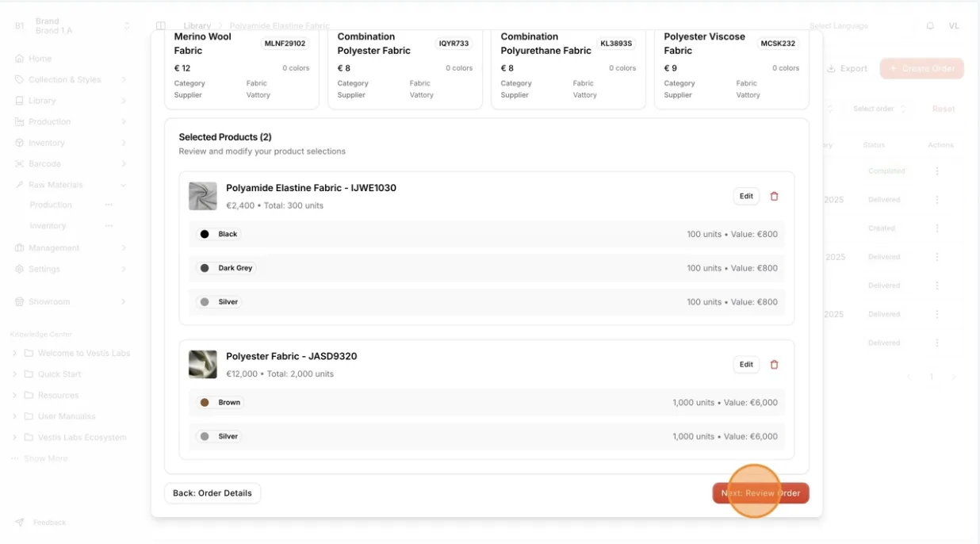Open the Home icon in sidebar
This screenshot has height=544, width=980.
point(20,59)
